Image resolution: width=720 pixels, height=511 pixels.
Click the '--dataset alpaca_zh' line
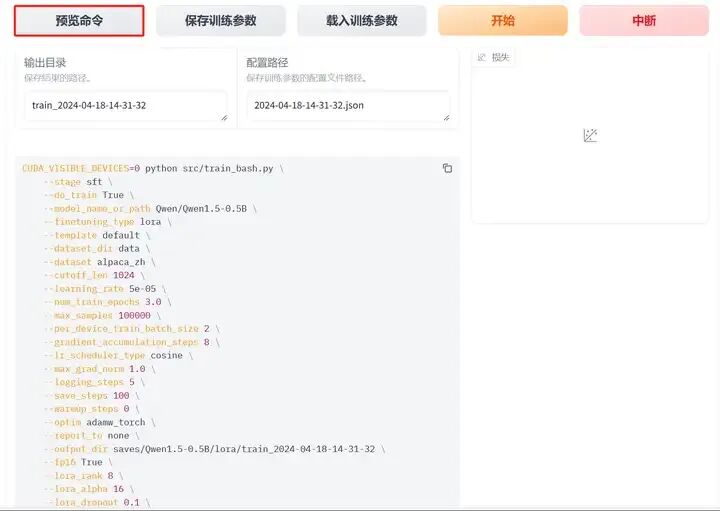click(100, 262)
